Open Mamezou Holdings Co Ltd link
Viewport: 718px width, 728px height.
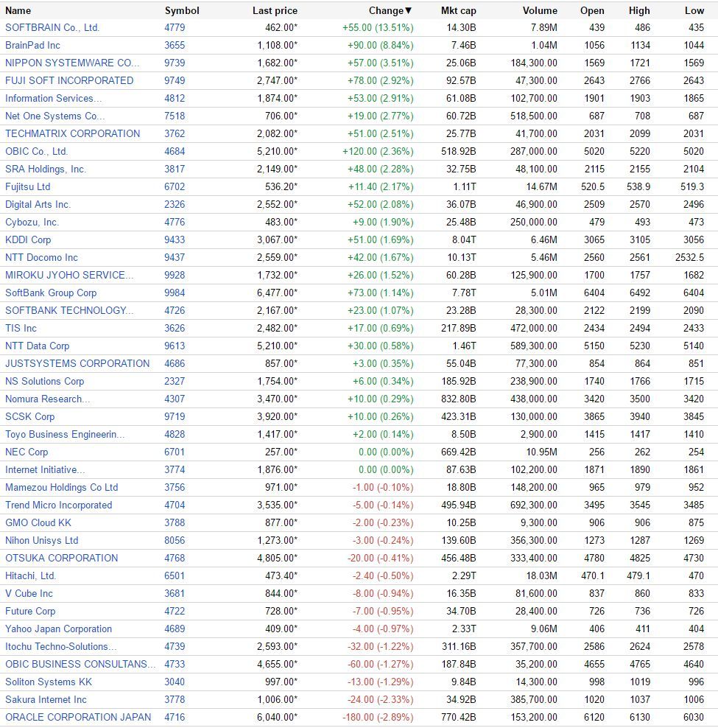pyautogui.click(x=62, y=487)
